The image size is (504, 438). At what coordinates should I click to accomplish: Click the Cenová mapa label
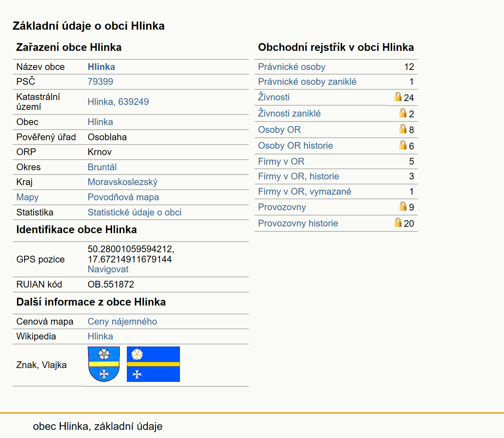tap(45, 321)
